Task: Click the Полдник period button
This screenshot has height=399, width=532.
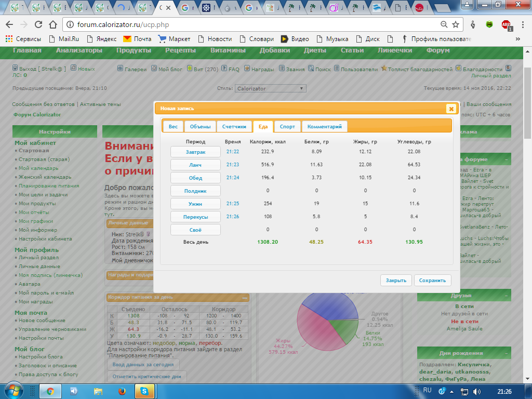Action: (x=195, y=191)
